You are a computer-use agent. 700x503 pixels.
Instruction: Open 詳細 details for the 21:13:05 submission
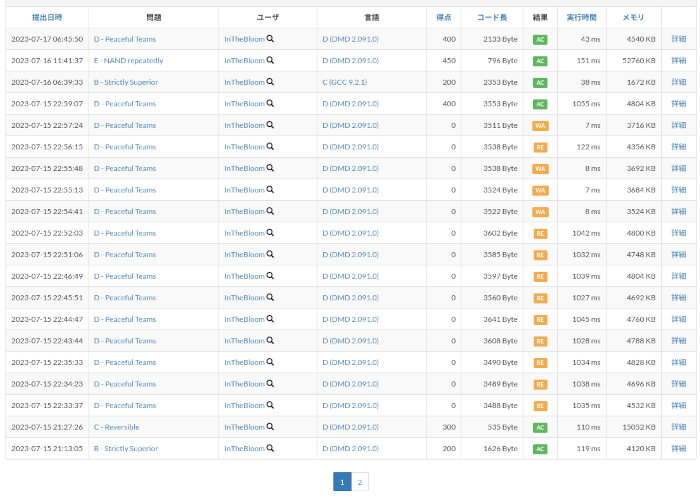pyautogui.click(x=679, y=449)
